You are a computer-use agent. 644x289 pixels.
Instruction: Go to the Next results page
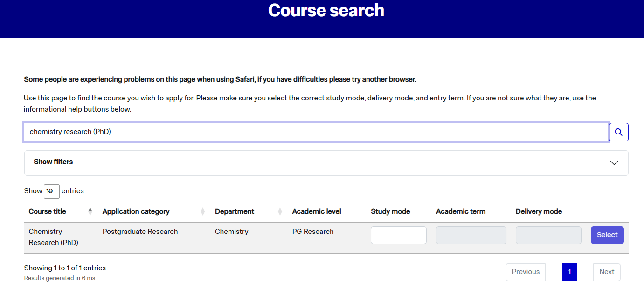[606, 272]
